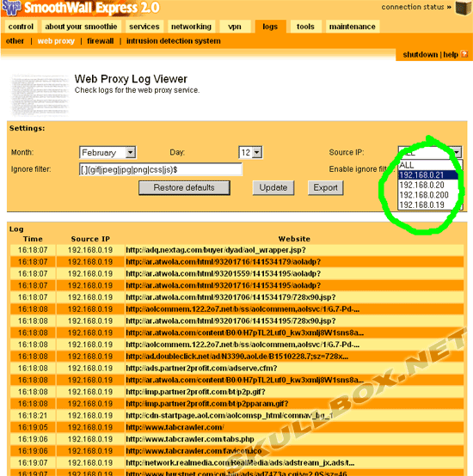
Task: Open the networking tab
Action: [191, 27]
